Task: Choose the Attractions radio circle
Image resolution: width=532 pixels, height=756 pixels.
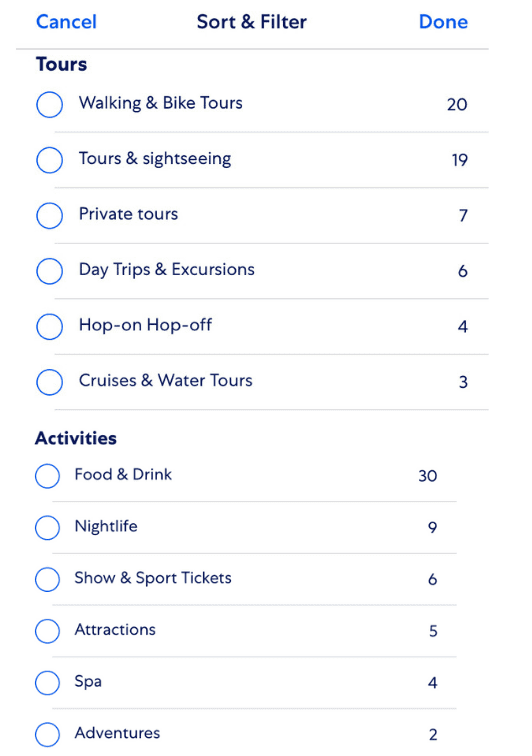Action: pos(47,631)
